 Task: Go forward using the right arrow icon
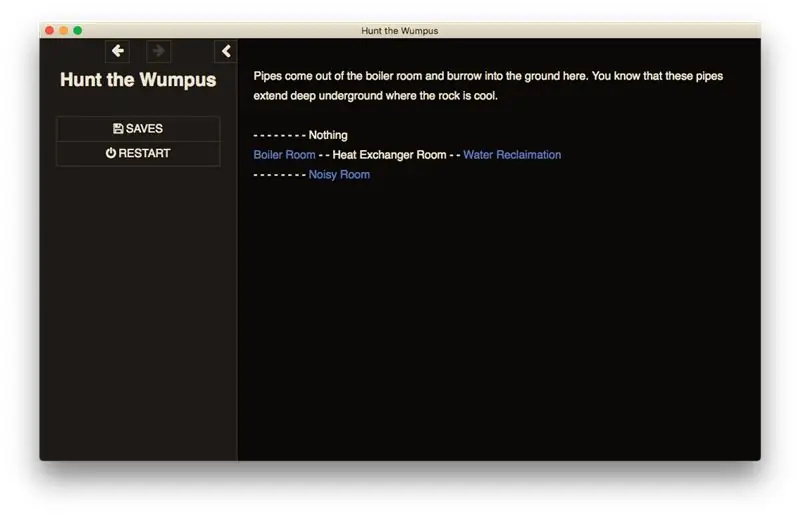[x=159, y=51]
